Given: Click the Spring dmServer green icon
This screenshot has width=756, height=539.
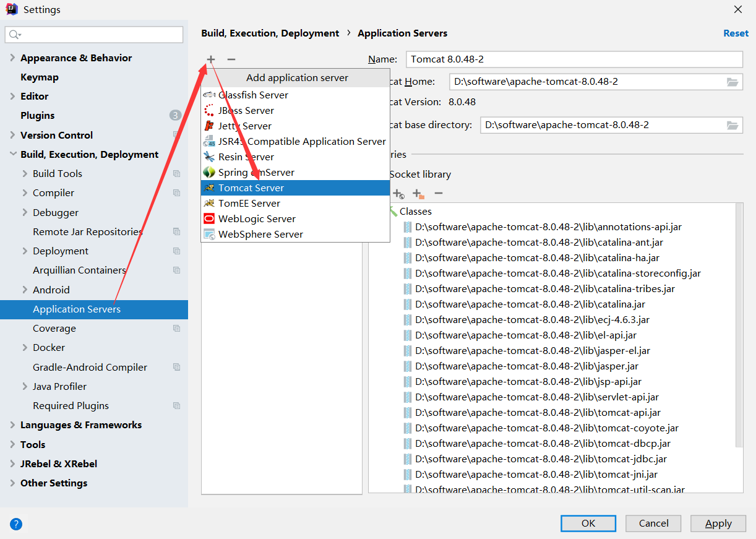Looking at the screenshot, I should pos(209,172).
